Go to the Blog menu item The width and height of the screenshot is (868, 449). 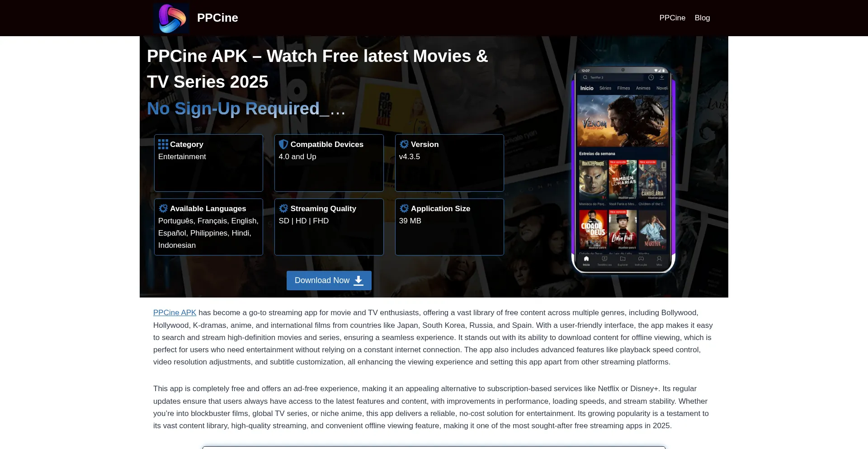(x=702, y=18)
